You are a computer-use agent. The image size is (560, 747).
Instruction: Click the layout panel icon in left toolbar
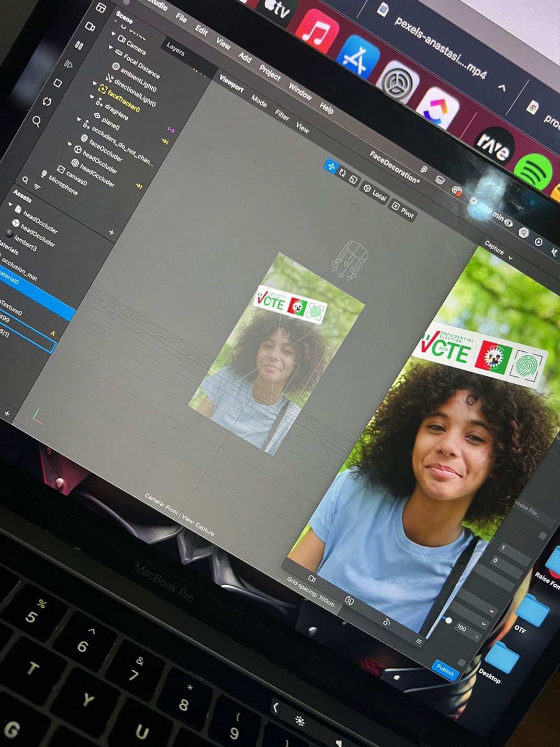(101, 8)
